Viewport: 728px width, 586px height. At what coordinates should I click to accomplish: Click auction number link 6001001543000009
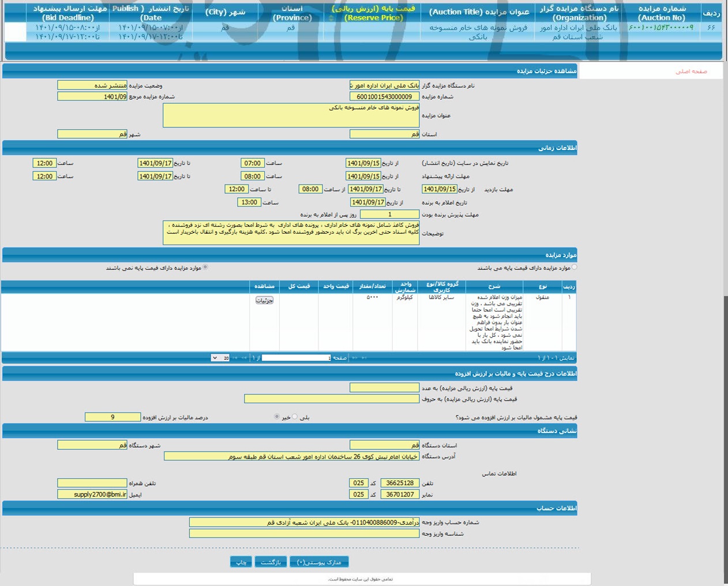pyautogui.click(x=661, y=28)
